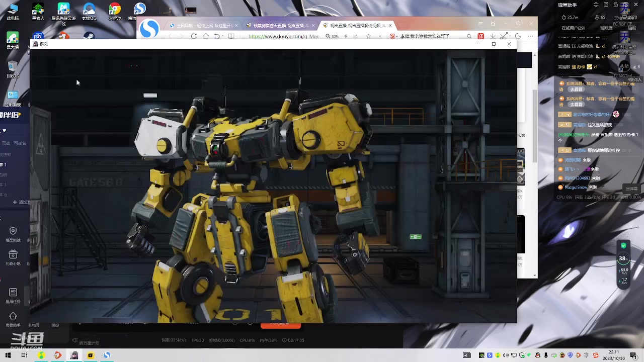Click 弹幕助手 list panel icon

click(607, 5)
